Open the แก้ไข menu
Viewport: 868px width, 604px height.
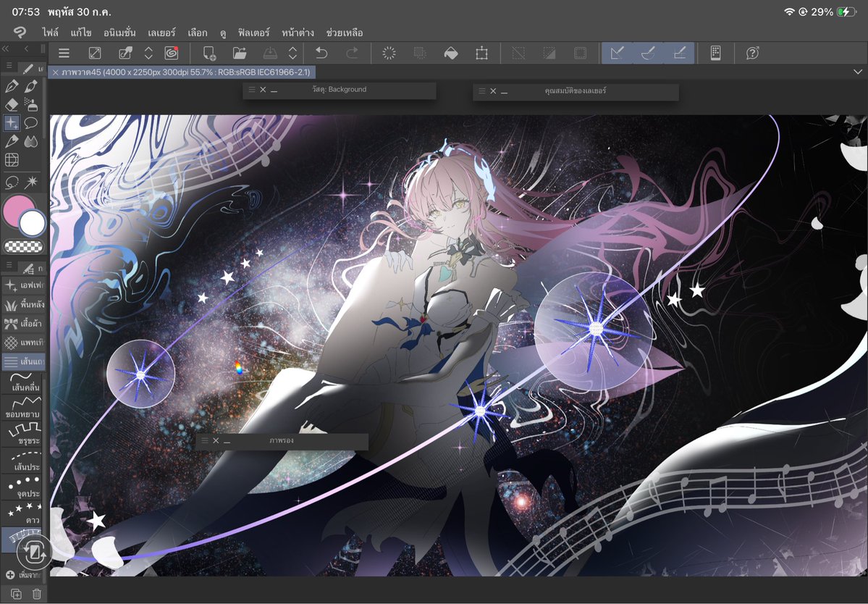81,33
